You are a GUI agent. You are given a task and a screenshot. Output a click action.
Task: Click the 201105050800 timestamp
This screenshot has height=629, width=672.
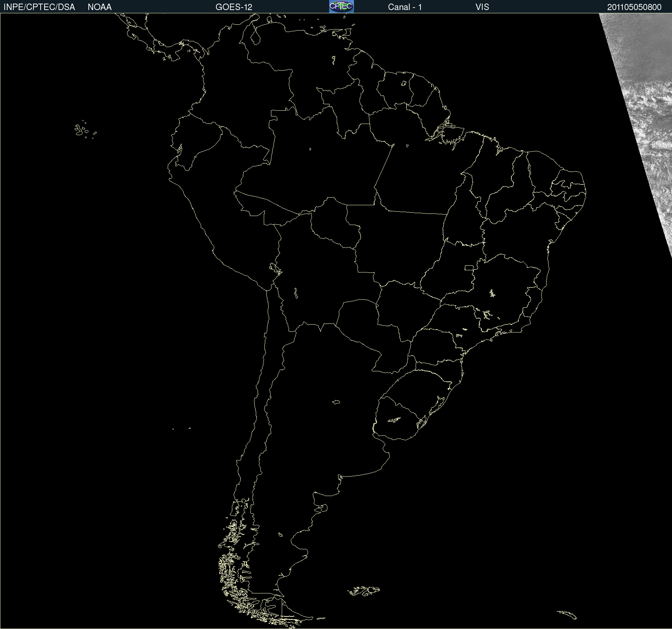(x=634, y=7)
